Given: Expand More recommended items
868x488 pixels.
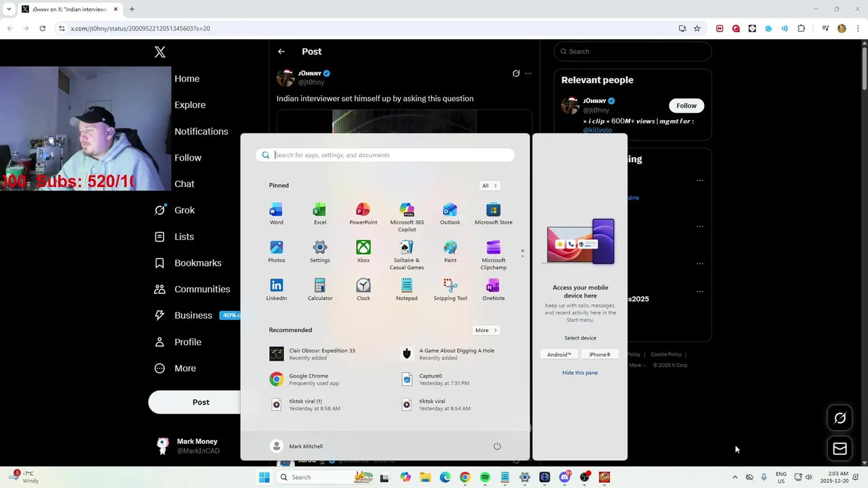Looking at the screenshot, I should coord(486,330).
